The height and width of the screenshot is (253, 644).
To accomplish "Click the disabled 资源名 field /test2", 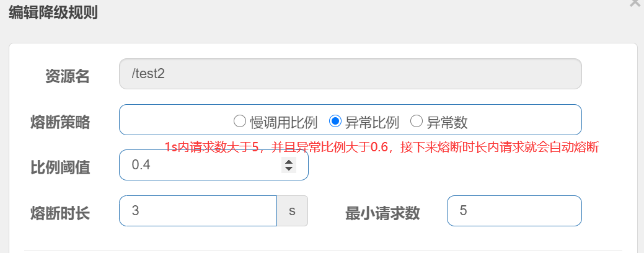I will pos(350,74).
